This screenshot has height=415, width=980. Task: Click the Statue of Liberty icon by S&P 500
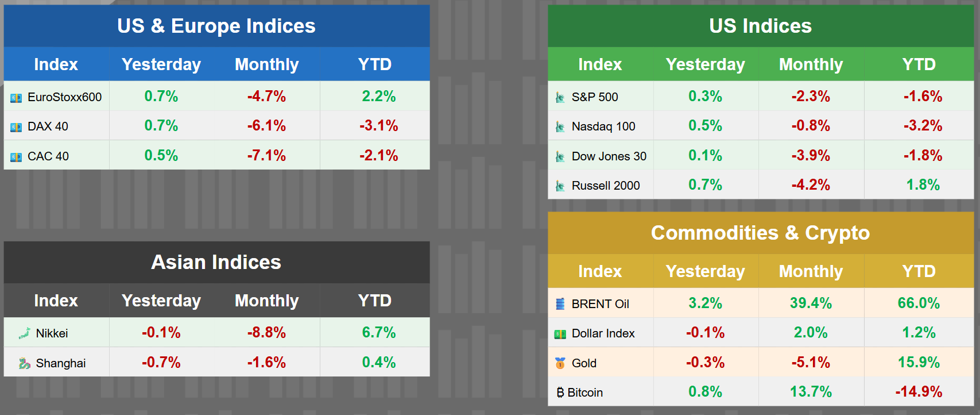coord(560,98)
